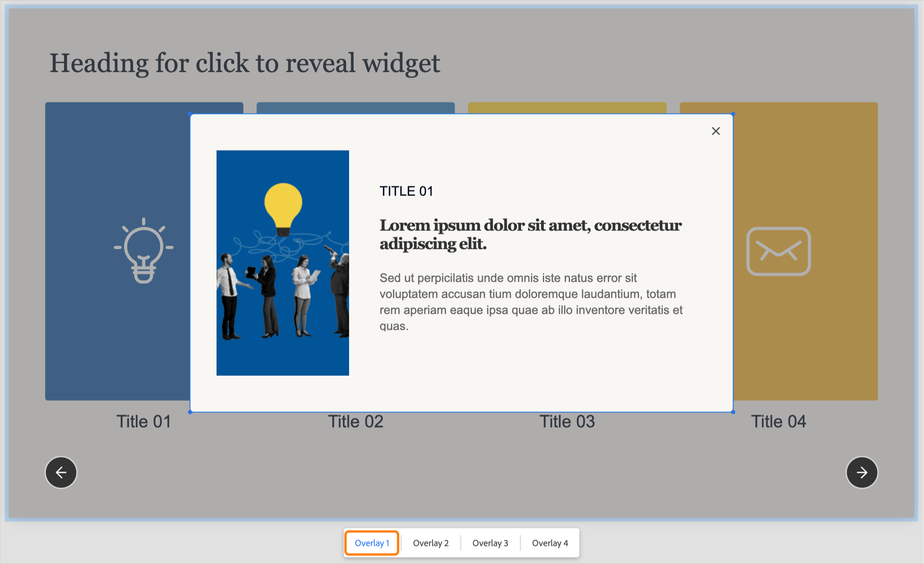Screen dimensions: 924x564
Task: Click the blue selection handle at overlay top-left
Action: 190,114
